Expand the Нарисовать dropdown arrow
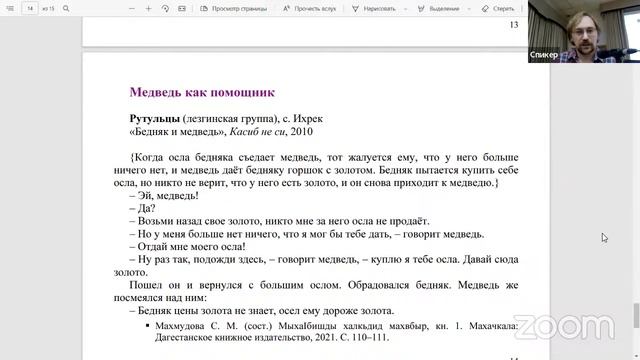 pyautogui.click(x=406, y=8)
